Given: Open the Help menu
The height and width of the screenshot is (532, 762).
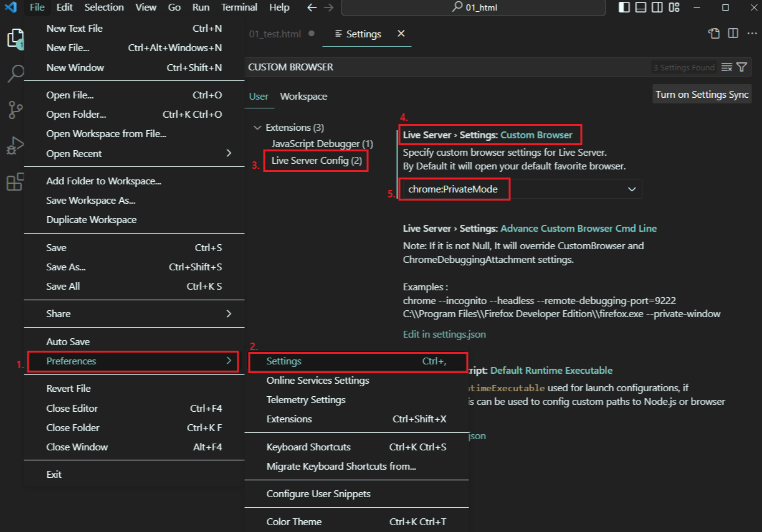Looking at the screenshot, I should (x=279, y=7).
